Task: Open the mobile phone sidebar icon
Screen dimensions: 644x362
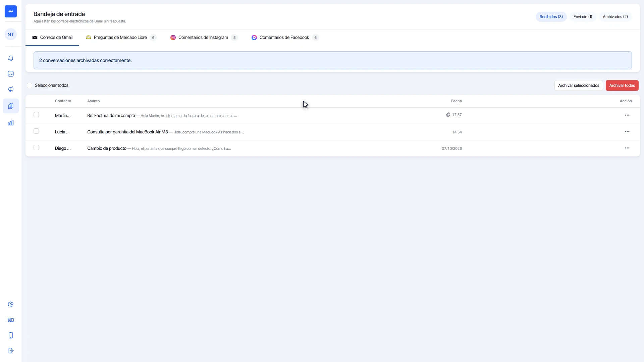Action: click(11, 335)
